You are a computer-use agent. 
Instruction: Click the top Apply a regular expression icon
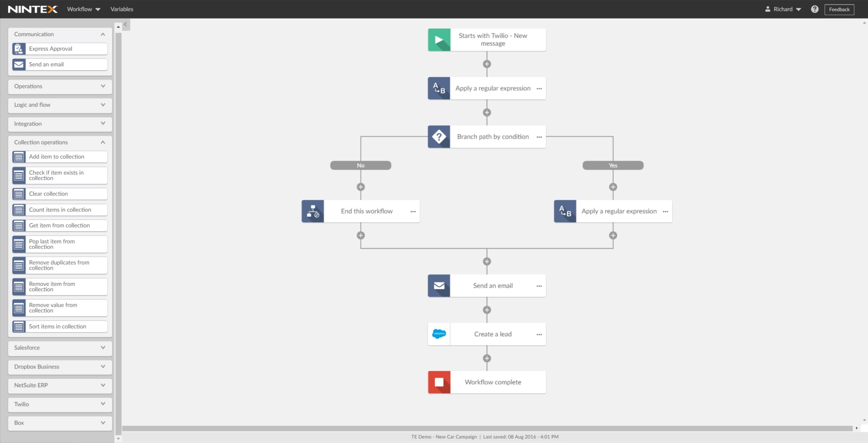[x=439, y=88]
